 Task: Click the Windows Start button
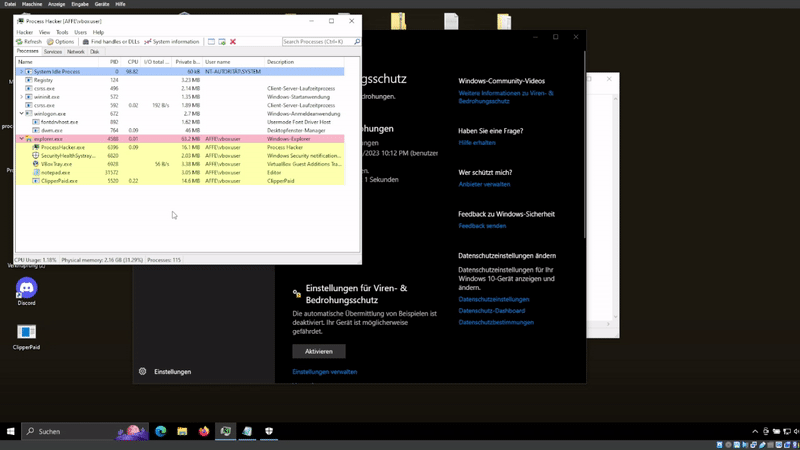click(11, 432)
